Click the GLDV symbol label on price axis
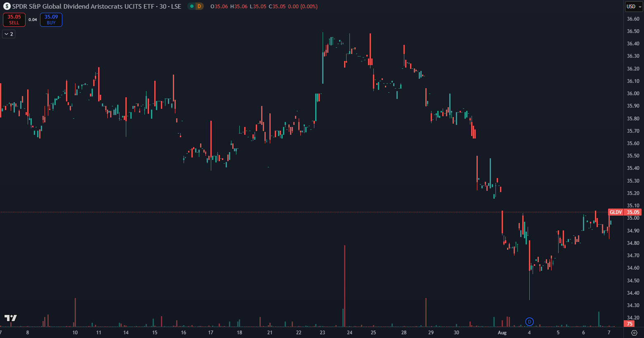The height and width of the screenshot is (338, 644). pos(616,212)
